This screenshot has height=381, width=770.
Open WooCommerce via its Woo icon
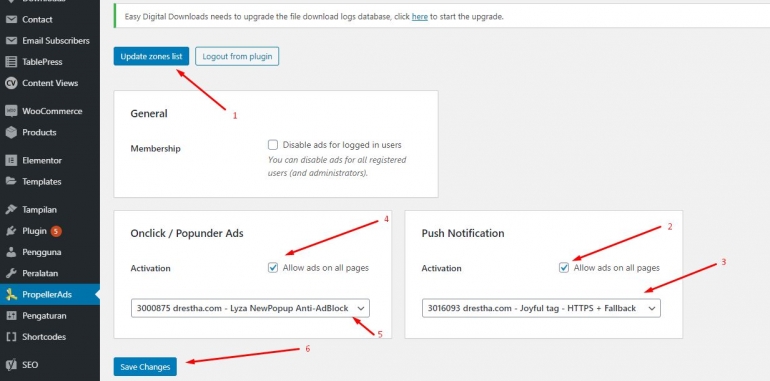click(x=11, y=111)
